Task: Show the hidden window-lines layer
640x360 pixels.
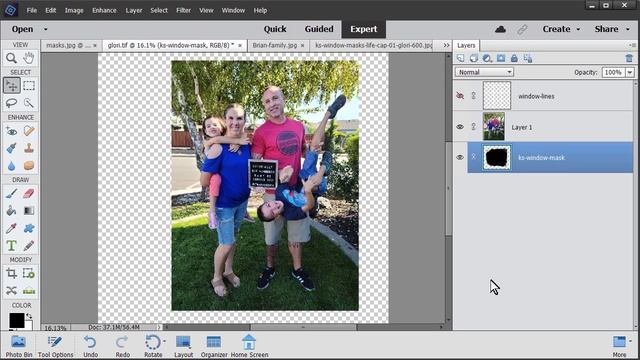Action: pos(460,96)
